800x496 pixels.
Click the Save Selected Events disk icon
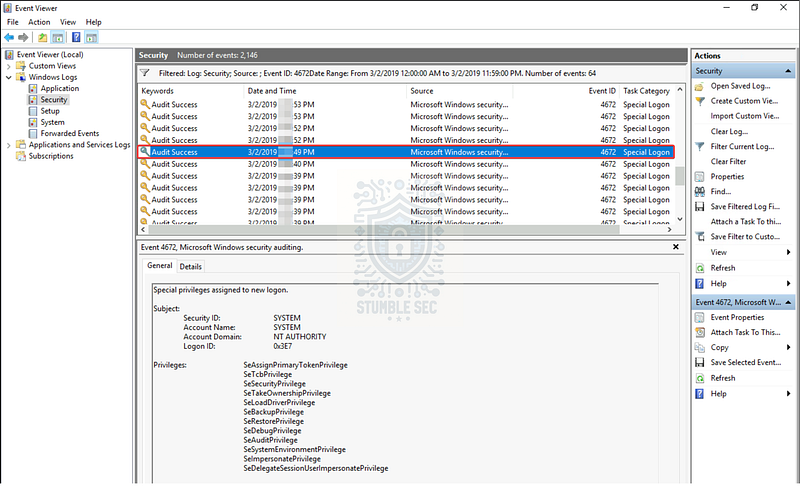(699, 362)
